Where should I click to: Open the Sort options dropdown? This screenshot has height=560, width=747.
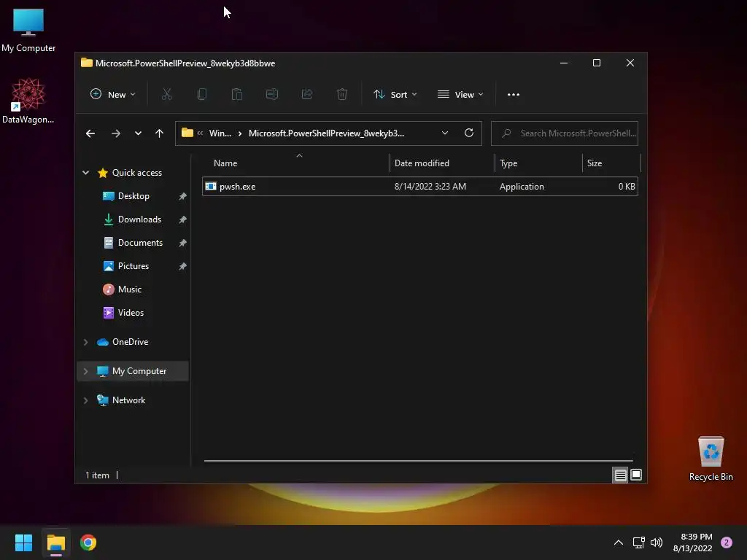point(395,94)
